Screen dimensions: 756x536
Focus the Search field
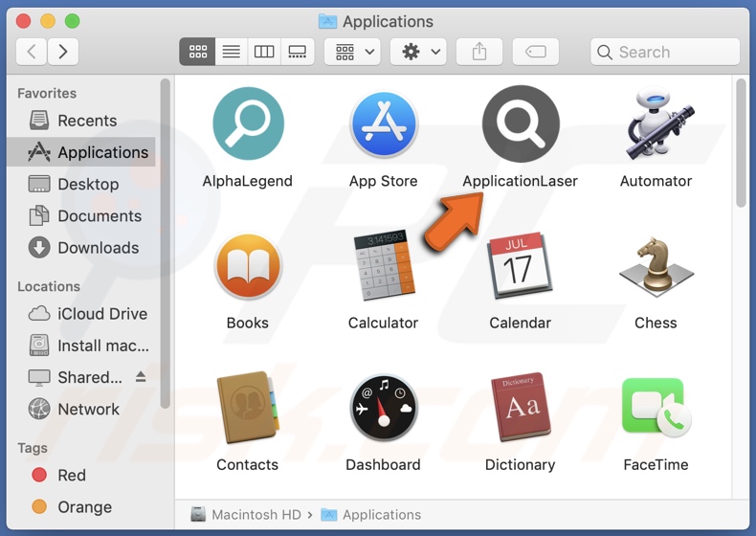click(x=665, y=52)
